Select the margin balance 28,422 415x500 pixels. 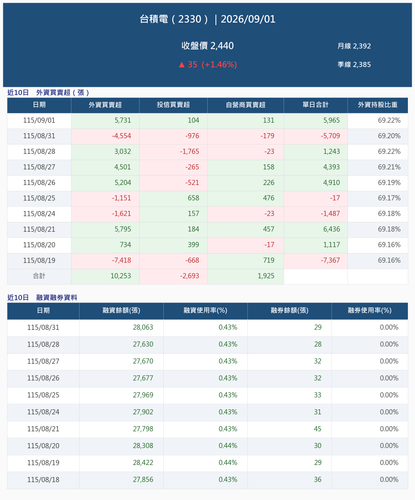143,463
